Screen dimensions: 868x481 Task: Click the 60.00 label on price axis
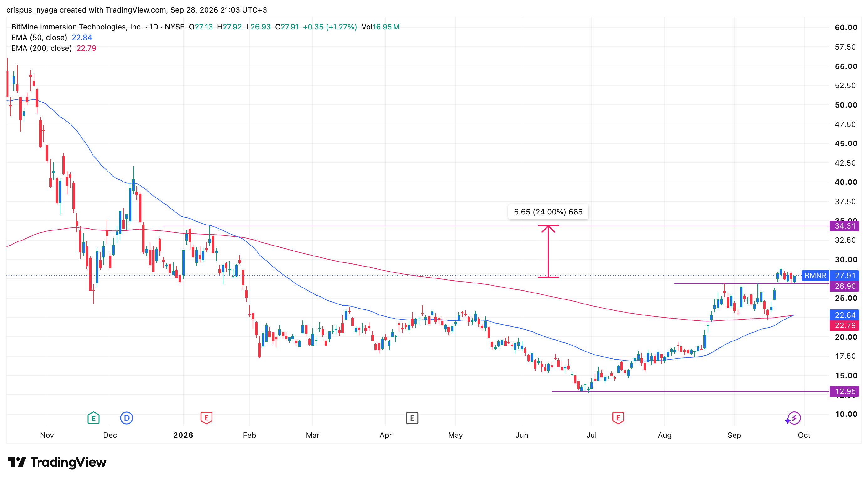coord(846,28)
